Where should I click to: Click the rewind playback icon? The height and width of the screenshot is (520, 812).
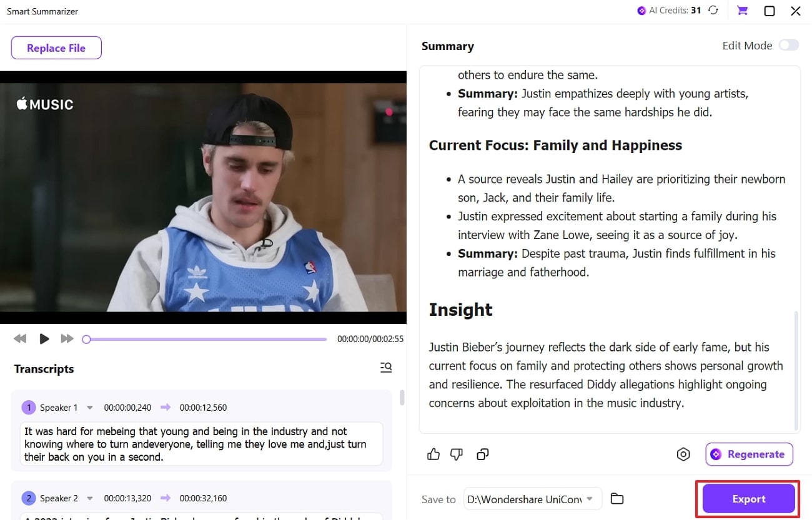pos(20,338)
